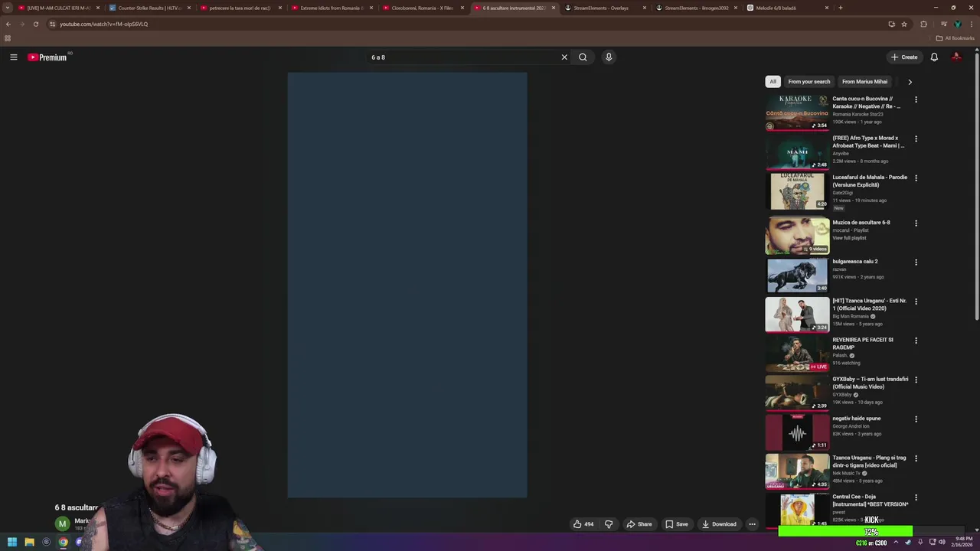Open options for Tzanca Uraganu Esti Nr. 1
Viewport: 980px width, 551px height.
(916, 302)
